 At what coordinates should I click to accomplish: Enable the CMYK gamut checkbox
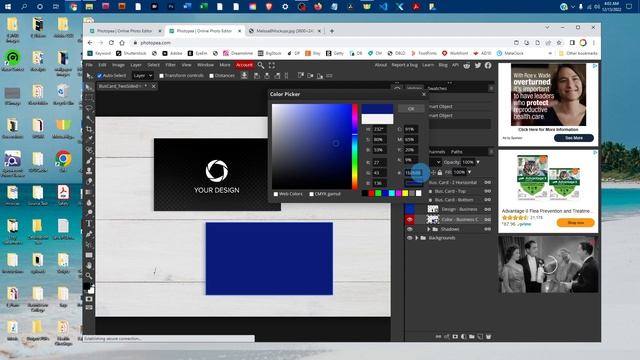tap(311, 194)
